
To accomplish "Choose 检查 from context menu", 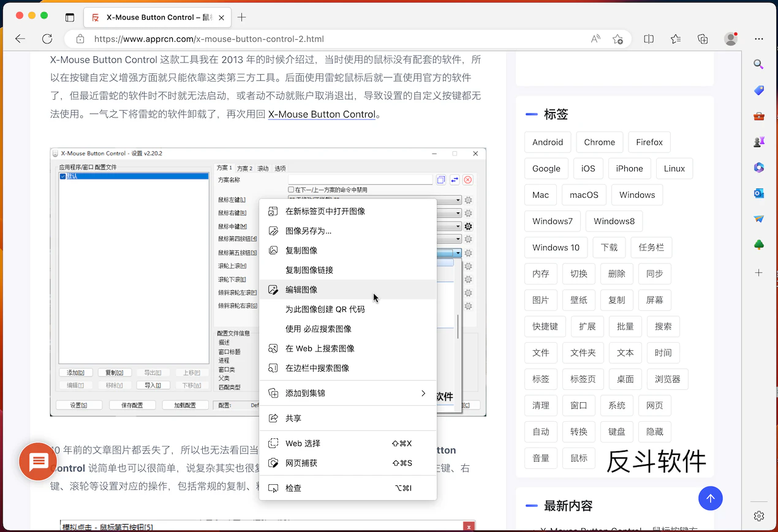I will tap(348, 488).
